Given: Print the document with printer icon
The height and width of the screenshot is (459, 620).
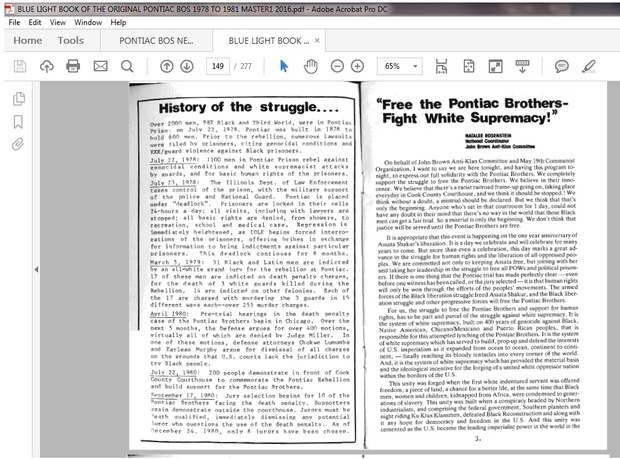Looking at the screenshot, I should (x=73, y=66).
